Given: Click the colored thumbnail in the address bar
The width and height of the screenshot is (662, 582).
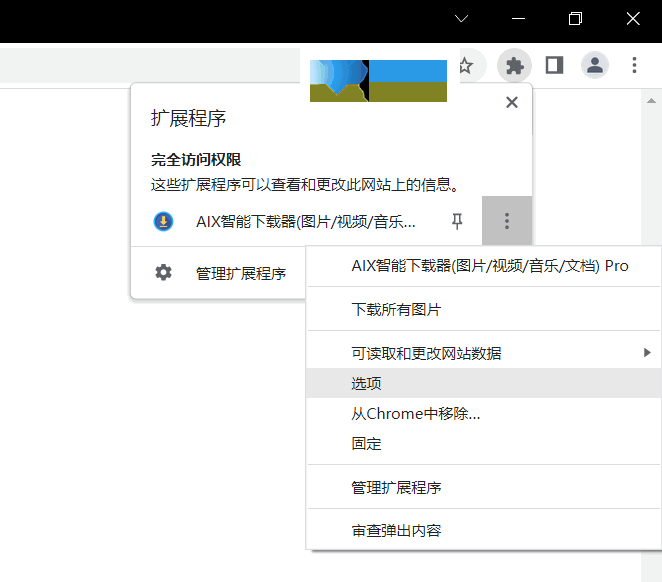Looking at the screenshot, I should click(378, 81).
